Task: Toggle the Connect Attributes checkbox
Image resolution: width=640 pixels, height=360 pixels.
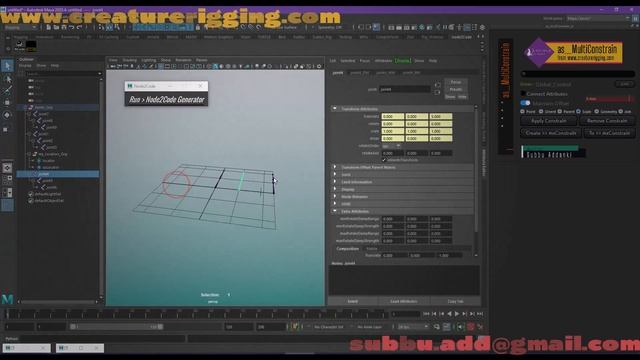Action: (523, 94)
